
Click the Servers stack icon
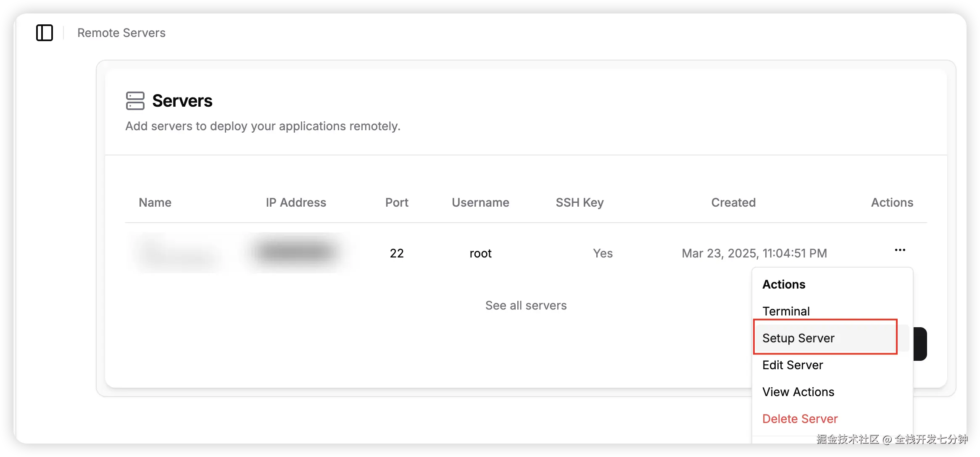point(135,101)
